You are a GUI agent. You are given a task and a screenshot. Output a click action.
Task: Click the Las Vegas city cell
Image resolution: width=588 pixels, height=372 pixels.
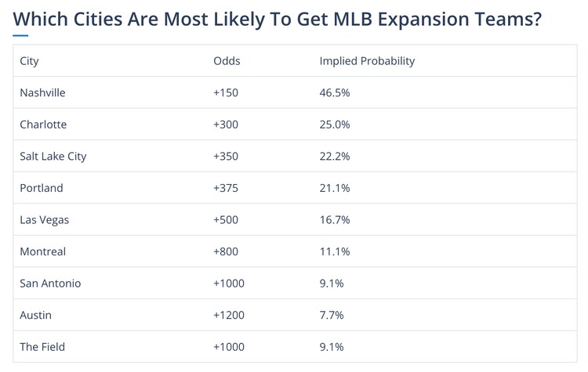coord(44,220)
